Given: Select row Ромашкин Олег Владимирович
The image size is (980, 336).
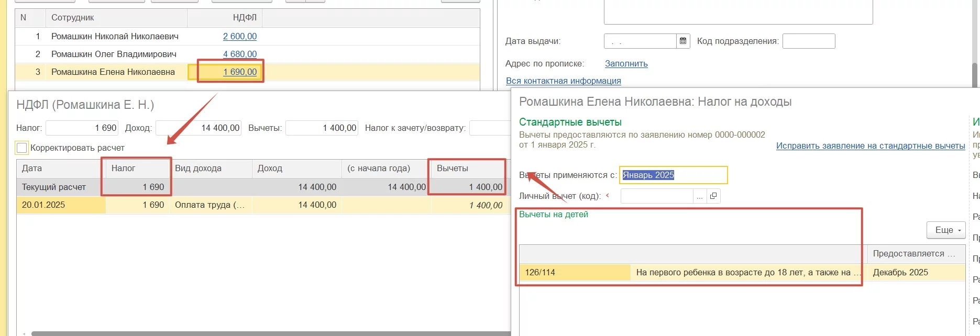Looking at the screenshot, I should [x=247, y=54].
